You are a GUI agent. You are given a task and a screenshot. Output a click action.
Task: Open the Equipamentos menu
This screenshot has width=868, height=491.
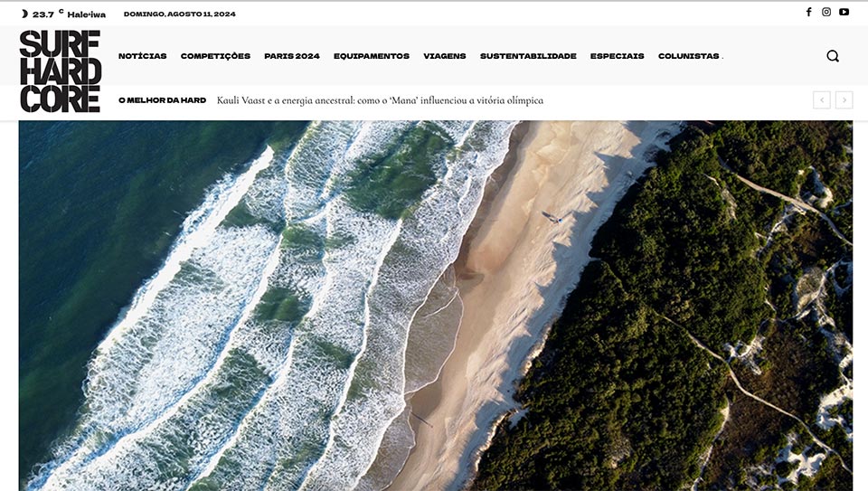372,56
